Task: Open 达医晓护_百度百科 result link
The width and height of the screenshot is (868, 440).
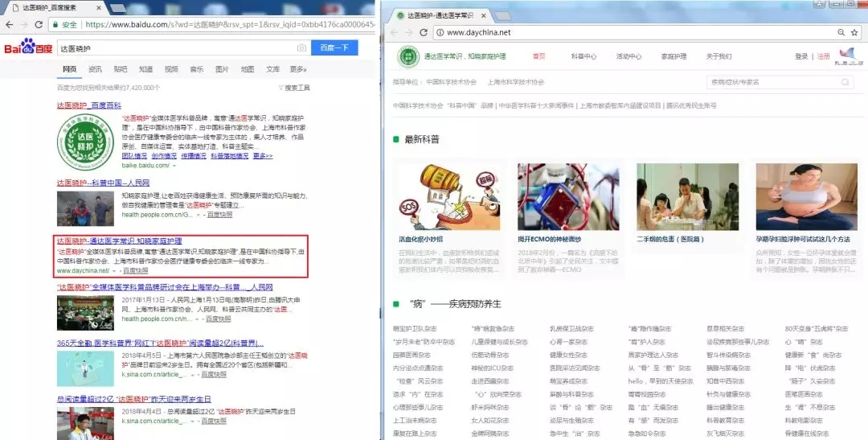Action: click(x=88, y=105)
